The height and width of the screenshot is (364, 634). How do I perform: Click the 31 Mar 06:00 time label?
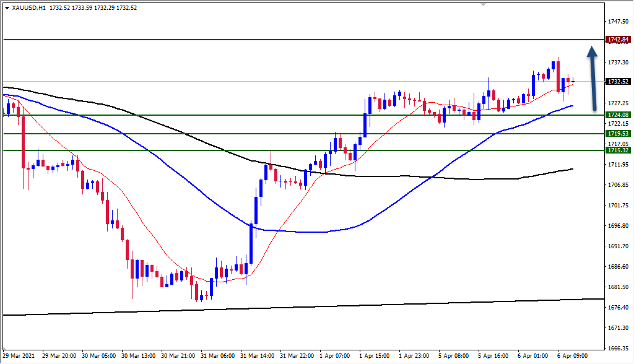click(x=217, y=356)
